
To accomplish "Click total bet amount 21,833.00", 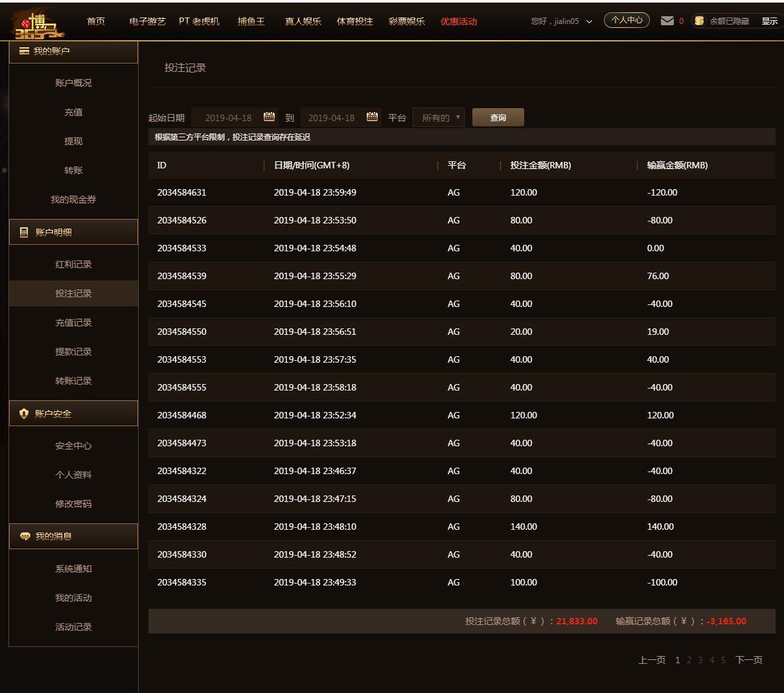I will click(577, 621).
